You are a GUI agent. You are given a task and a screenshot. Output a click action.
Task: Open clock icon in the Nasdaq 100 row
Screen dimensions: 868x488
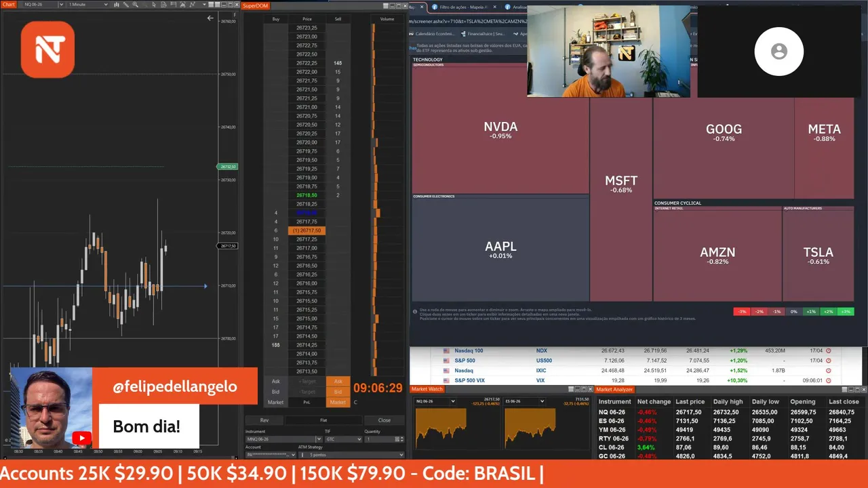click(x=828, y=350)
